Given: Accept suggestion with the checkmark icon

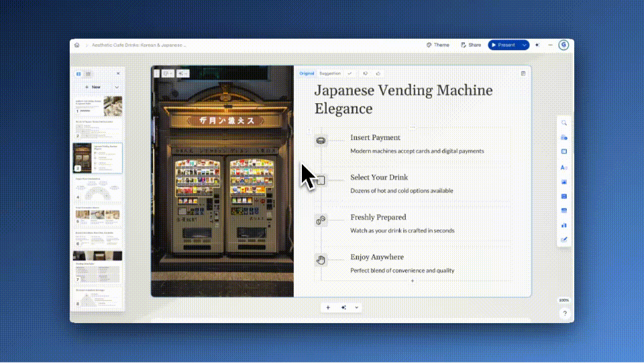Looking at the screenshot, I should point(350,74).
